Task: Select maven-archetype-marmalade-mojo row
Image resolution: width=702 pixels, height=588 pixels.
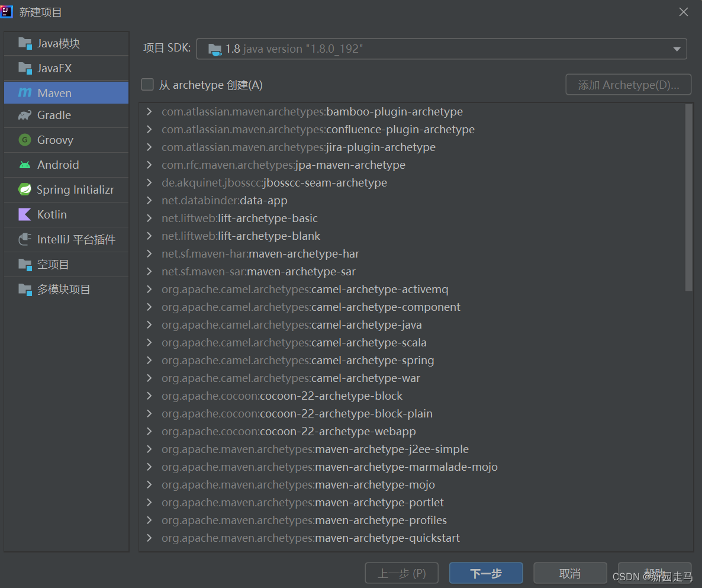Action: pyautogui.click(x=412, y=467)
